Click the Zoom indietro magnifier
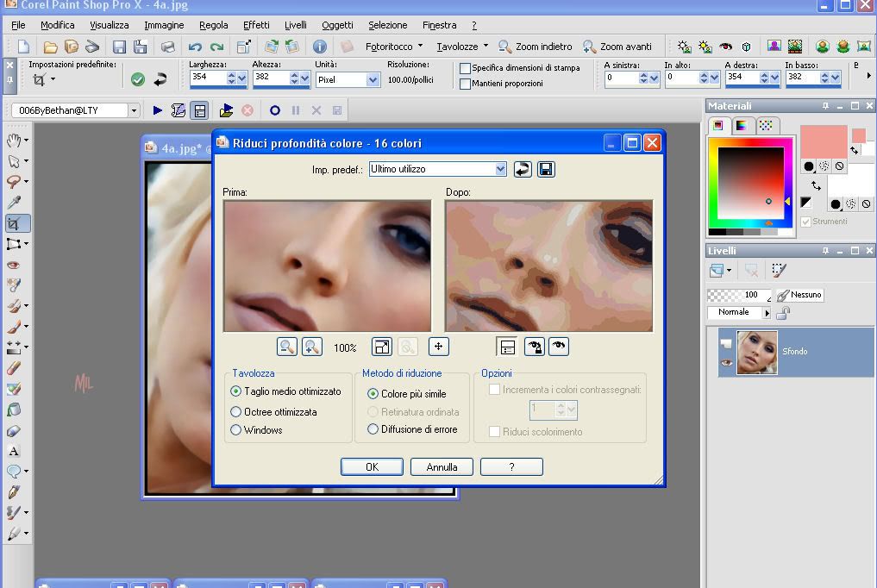This screenshot has height=588, width=877. (x=504, y=47)
